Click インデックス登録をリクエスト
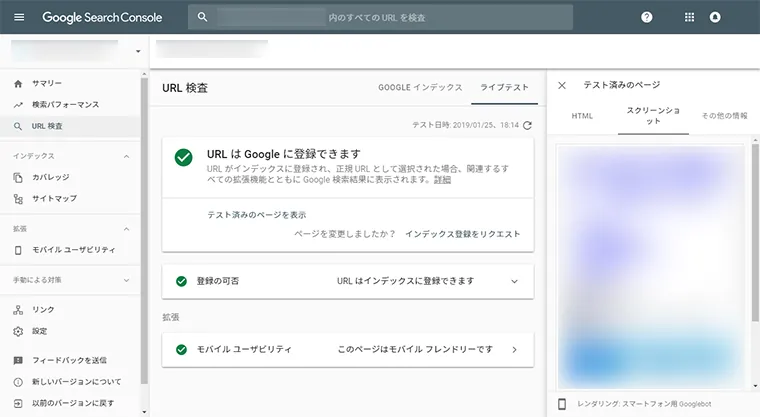Viewport: 760px width, 417px height. tap(462, 234)
